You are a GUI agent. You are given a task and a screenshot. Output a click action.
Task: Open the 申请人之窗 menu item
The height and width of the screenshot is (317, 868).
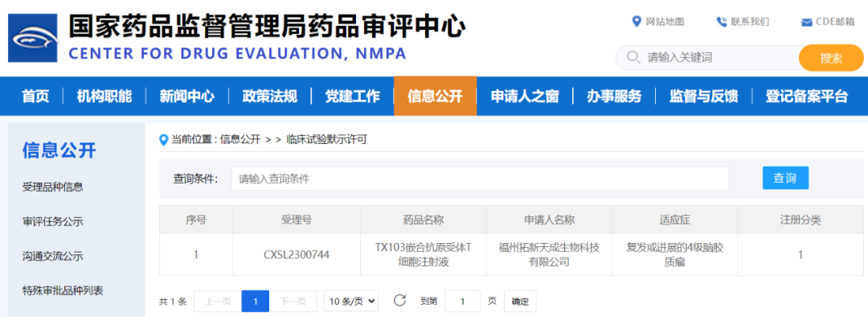(x=525, y=96)
